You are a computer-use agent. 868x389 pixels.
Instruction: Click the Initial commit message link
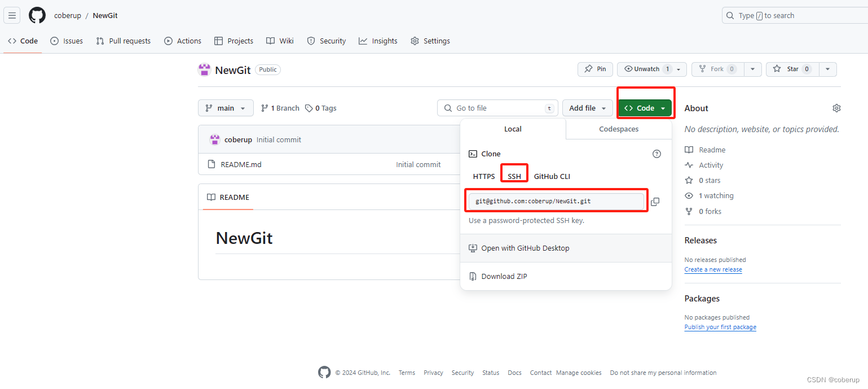click(x=279, y=139)
